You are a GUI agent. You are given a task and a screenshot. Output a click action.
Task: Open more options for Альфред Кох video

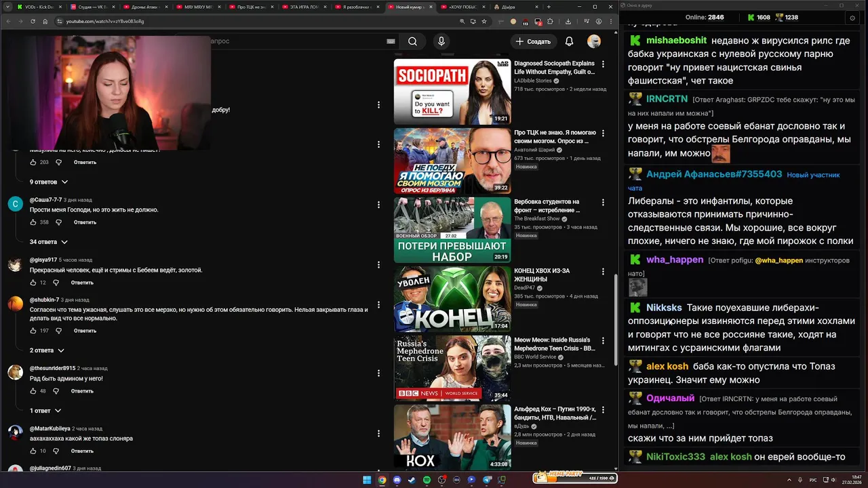pyautogui.click(x=603, y=410)
